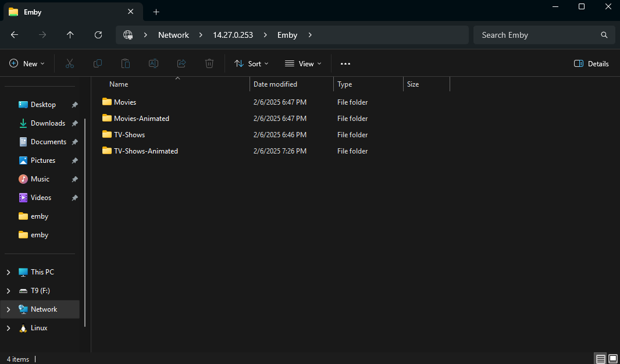This screenshot has height=364, width=620.
Task: Open Videos in the sidebar
Action: 42,198
